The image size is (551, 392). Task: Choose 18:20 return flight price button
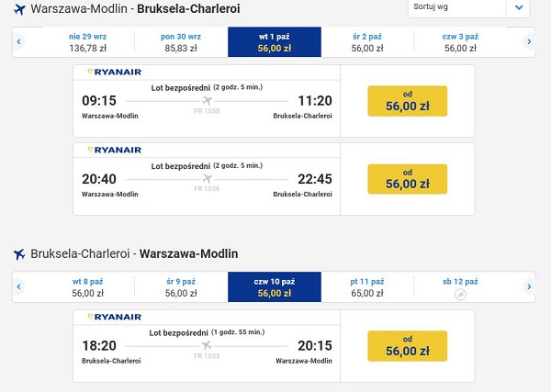coord(407,345)
